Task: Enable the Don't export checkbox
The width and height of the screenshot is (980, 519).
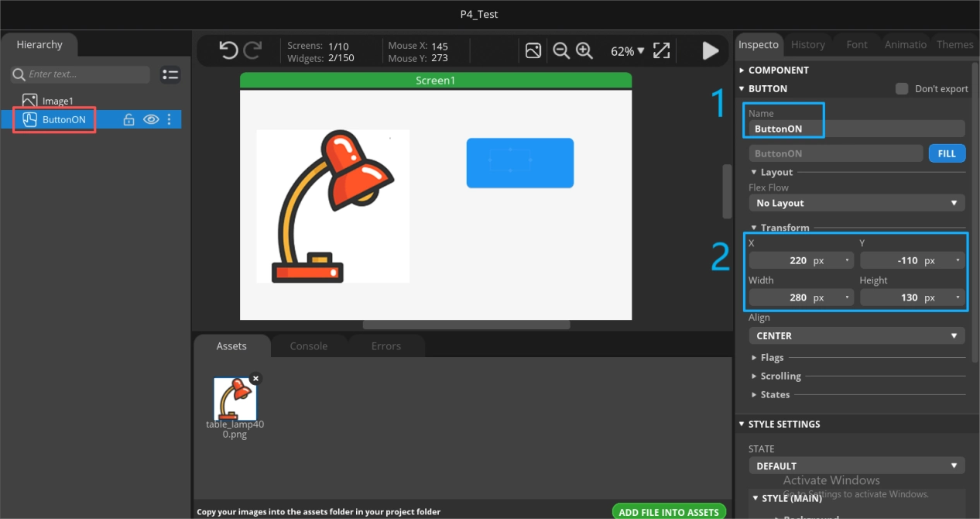Action: coord(902,88)
